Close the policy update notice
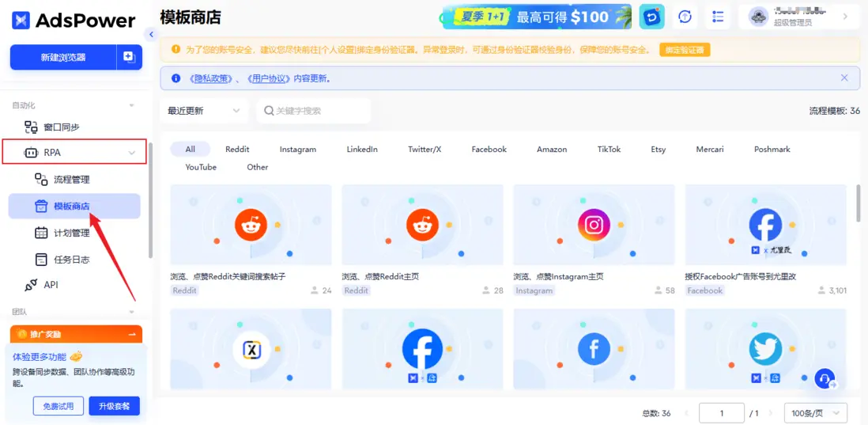Viewport: 868px width, 425px height. [844, 78]
